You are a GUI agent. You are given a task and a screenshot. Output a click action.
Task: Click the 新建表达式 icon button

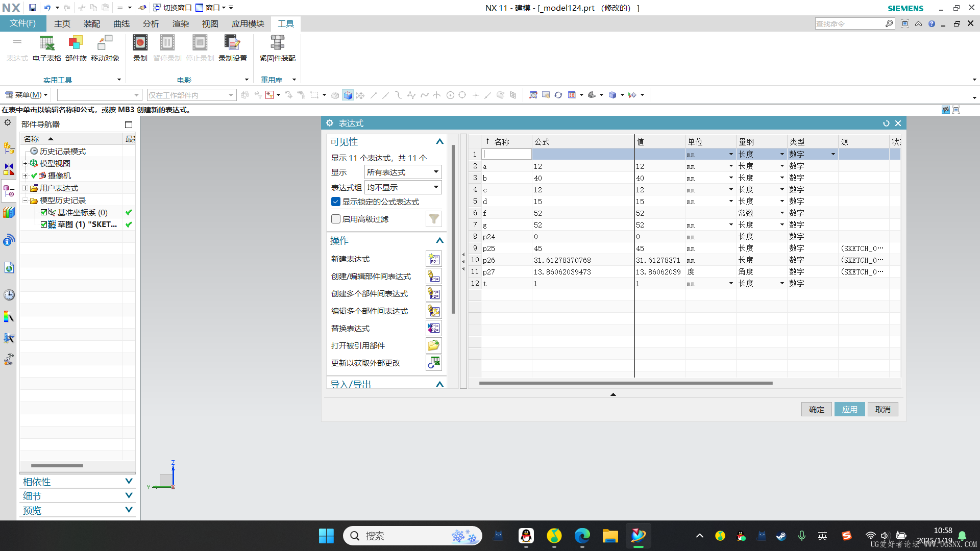(x=434, y=259)
